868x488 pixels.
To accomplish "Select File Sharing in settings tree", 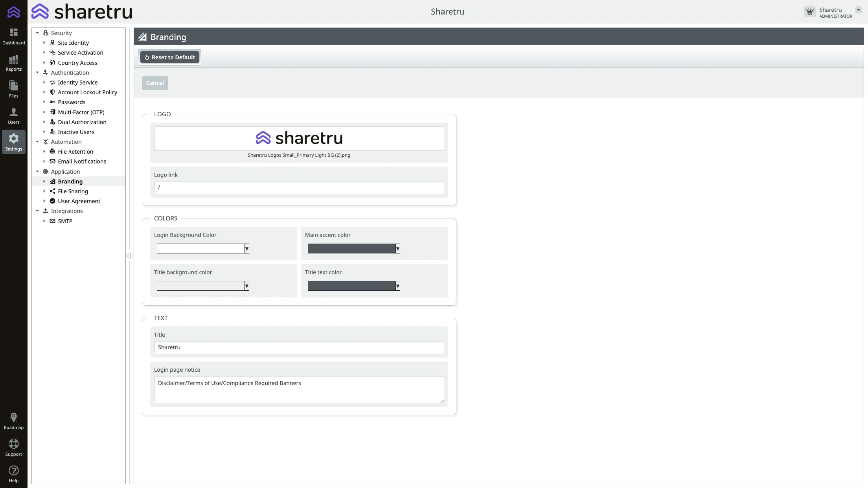I will point(73,191).
